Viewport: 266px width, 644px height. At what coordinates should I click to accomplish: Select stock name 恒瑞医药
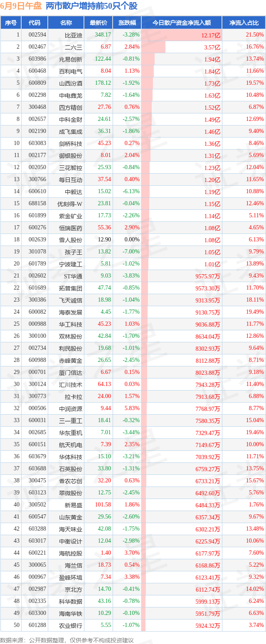[x=71, y=228]
